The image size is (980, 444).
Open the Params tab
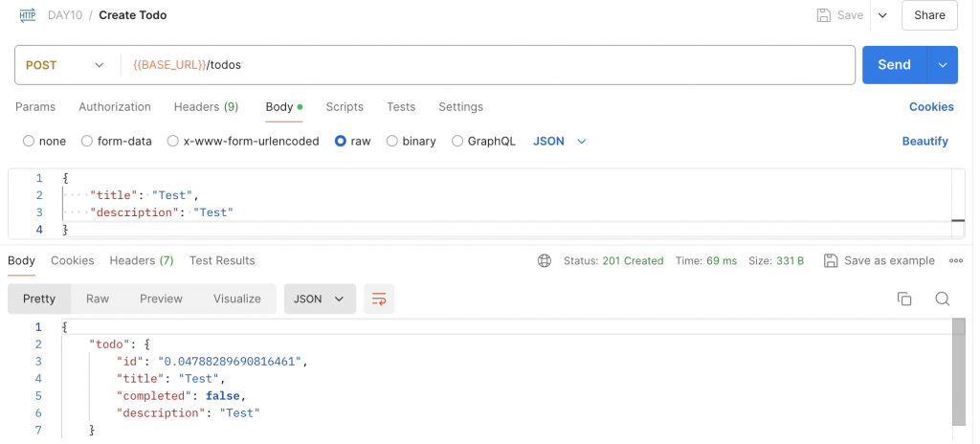pos(35,107)
